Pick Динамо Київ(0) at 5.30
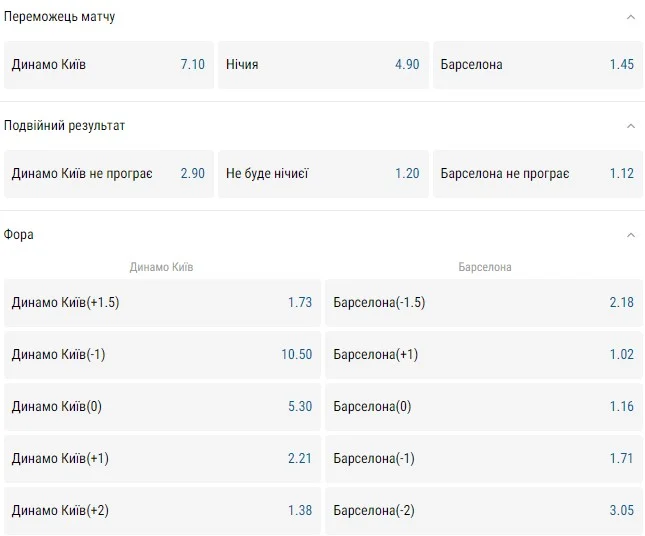This screenshot has height=536, width=645. pos(162,407)
